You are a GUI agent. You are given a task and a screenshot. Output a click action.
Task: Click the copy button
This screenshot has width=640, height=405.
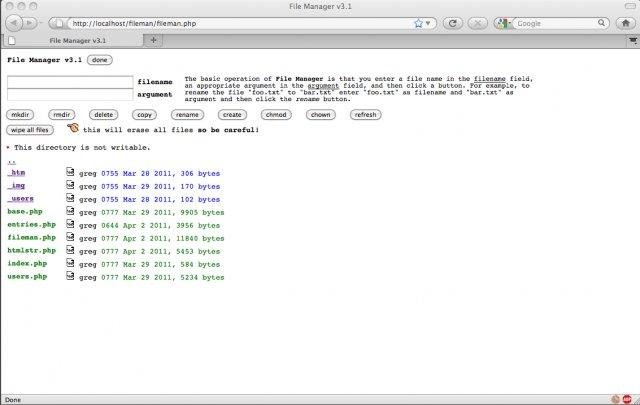tap(144, 115)
